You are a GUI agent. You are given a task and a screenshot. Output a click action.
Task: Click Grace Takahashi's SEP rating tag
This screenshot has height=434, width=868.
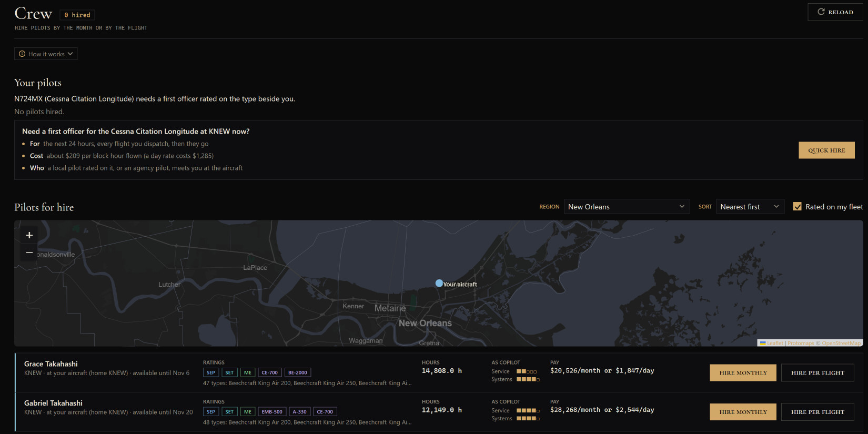(211, 372)
